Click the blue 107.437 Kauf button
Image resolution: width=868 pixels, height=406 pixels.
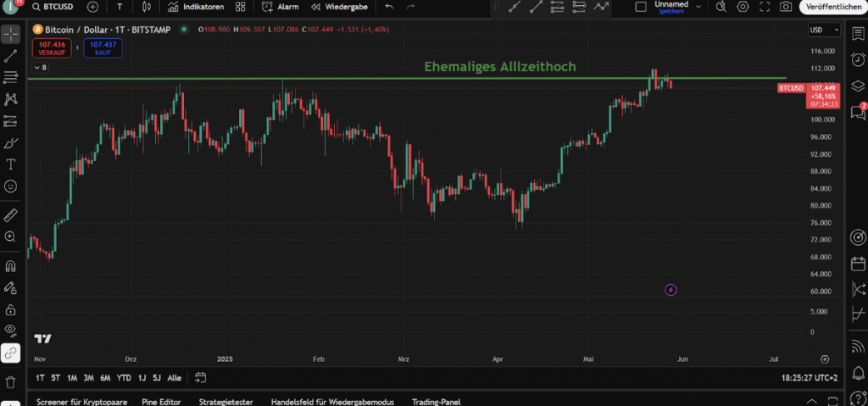(103, 48)
